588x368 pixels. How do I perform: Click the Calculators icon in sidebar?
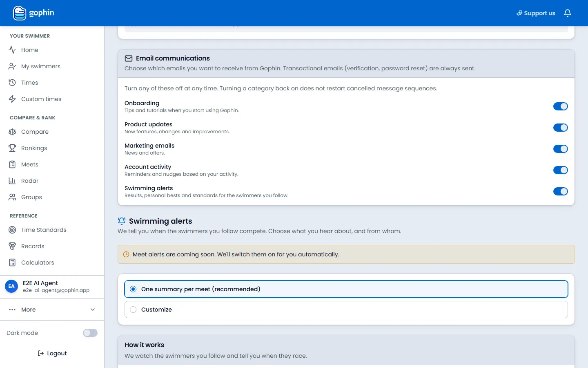12,263
